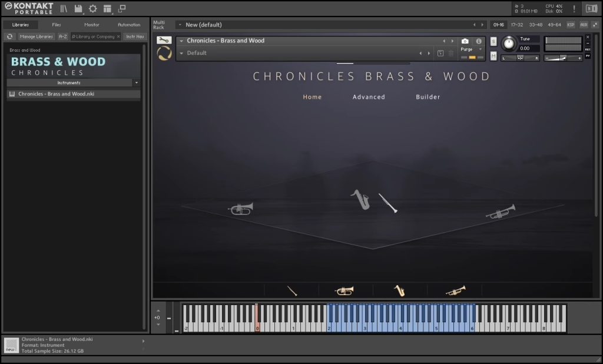Select the clarinet icon in bottom strip
The image size is (603, 364).
coord(292,290)
